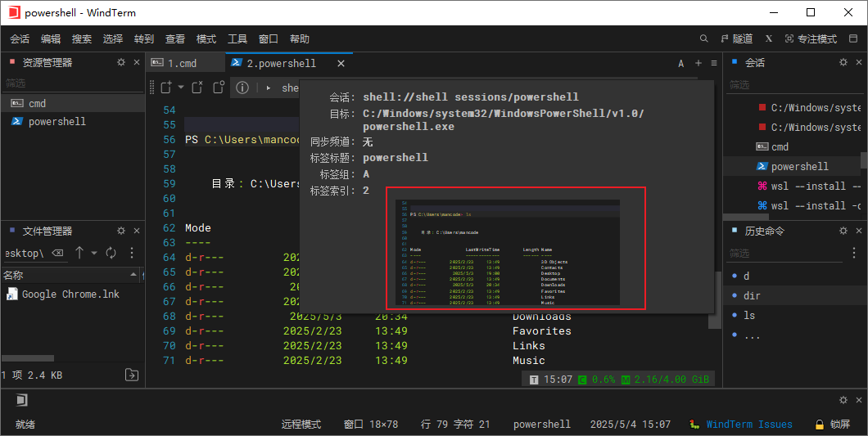Open the tab list hamburger menu
This screenshot has width=868, height=436.
714,63
